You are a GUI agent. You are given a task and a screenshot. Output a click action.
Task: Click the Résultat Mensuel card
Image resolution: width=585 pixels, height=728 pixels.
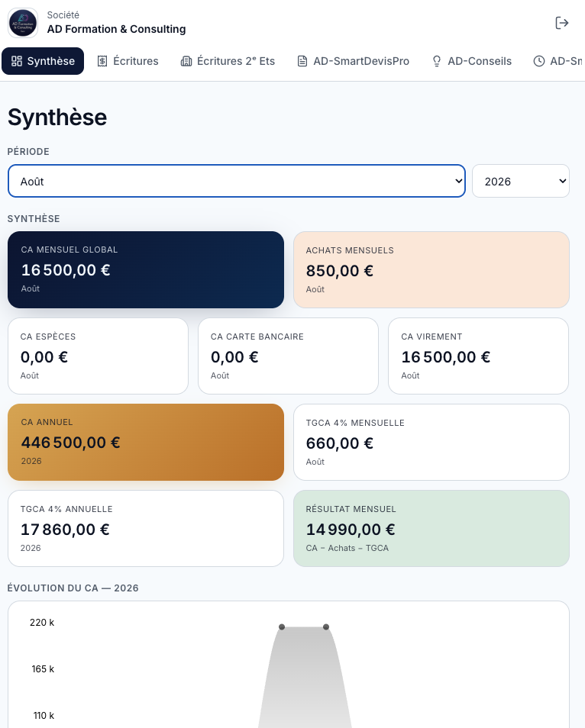tap(431, 528)
